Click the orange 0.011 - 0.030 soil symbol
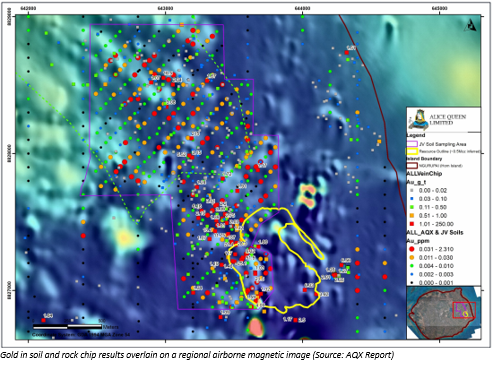The image size is (495, 370). 412,258
